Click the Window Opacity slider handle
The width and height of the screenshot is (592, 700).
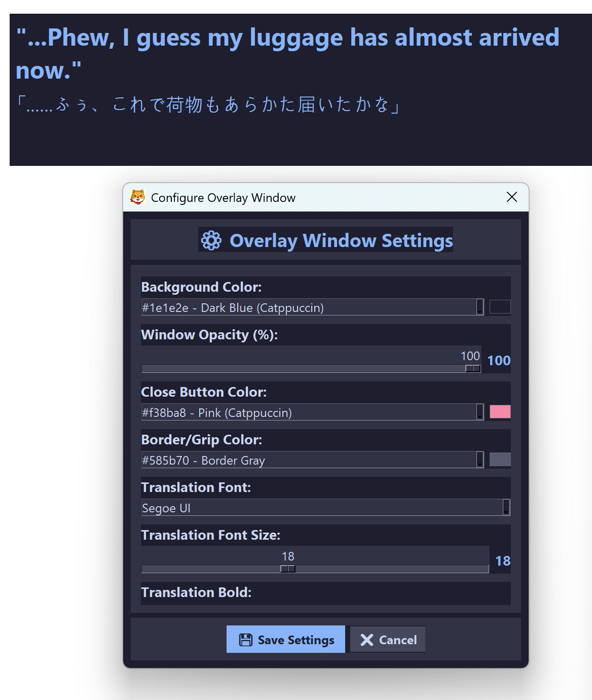(x=472, y=369)
